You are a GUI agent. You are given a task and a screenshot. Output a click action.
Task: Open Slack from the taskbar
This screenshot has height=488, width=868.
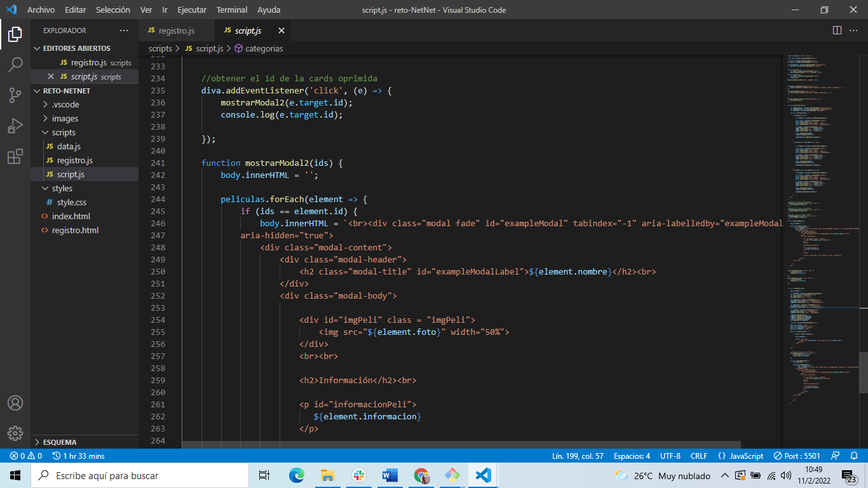(359, 475)
